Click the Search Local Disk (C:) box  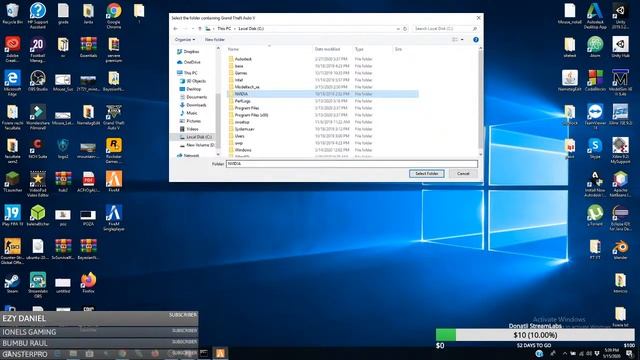(445, 29)
